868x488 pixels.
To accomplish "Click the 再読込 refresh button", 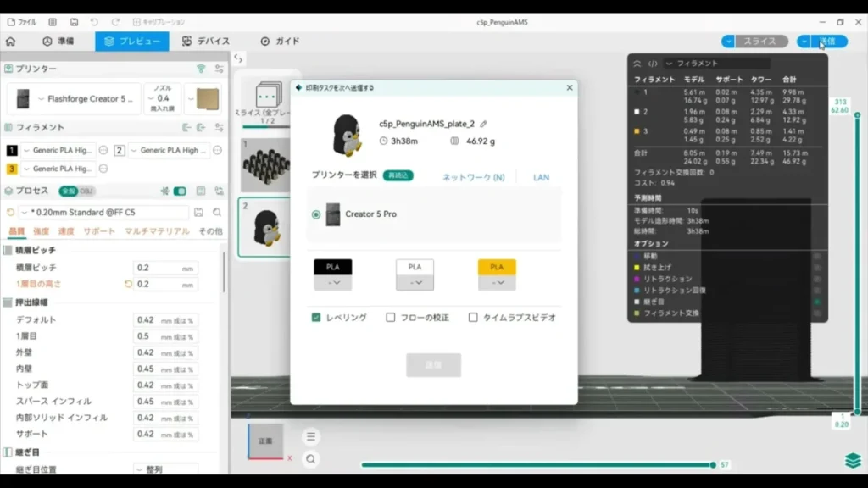I will (398, 175).
